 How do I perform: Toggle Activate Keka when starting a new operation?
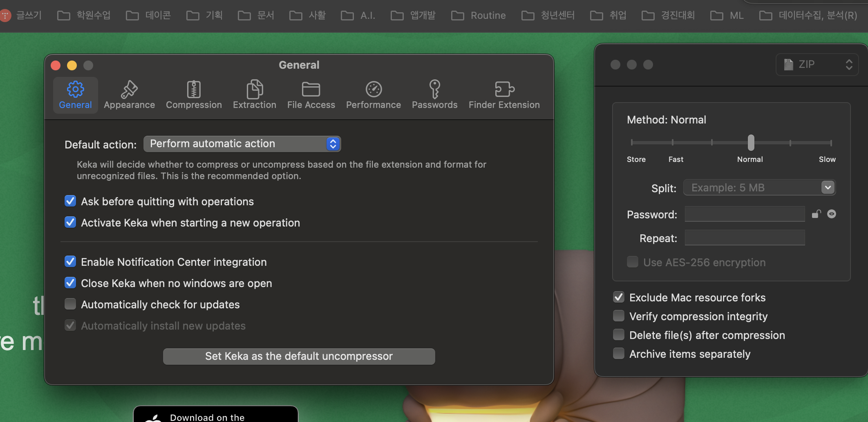coord(70,222)
